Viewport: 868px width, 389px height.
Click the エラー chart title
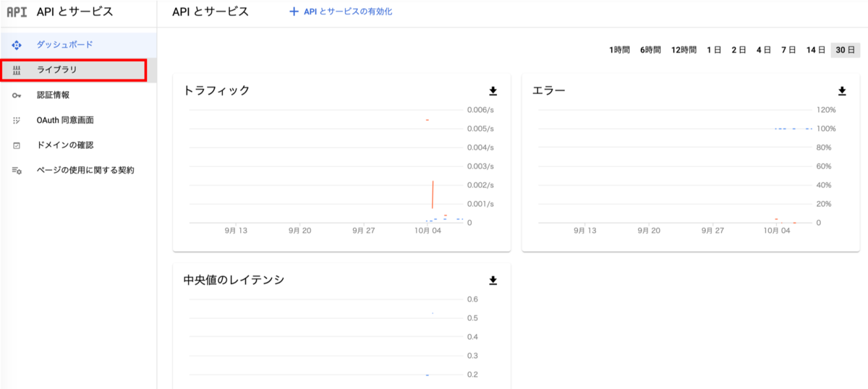pos(549,90)
